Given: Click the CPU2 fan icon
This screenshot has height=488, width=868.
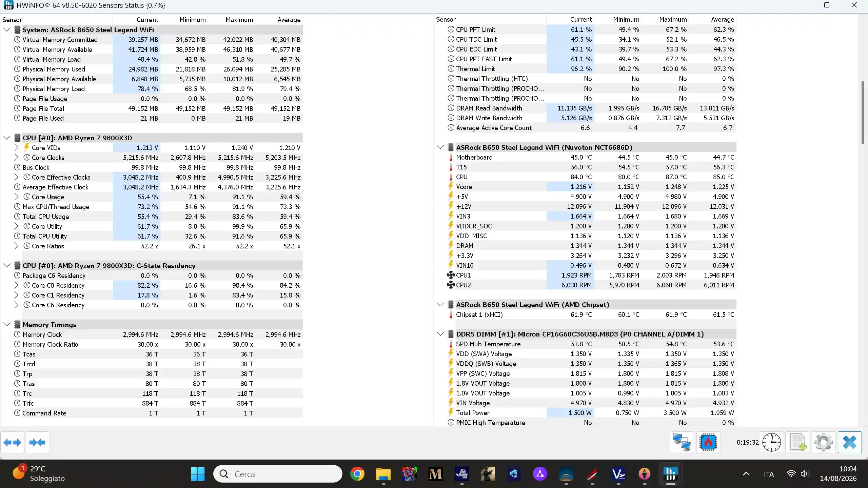Looking at the screenshot, I should [451, 285].
